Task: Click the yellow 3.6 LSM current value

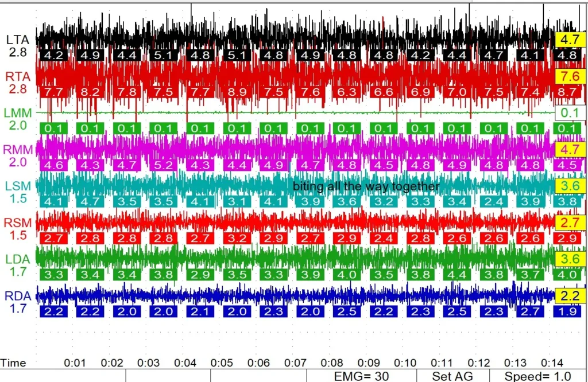Action: tap(570, 186)
